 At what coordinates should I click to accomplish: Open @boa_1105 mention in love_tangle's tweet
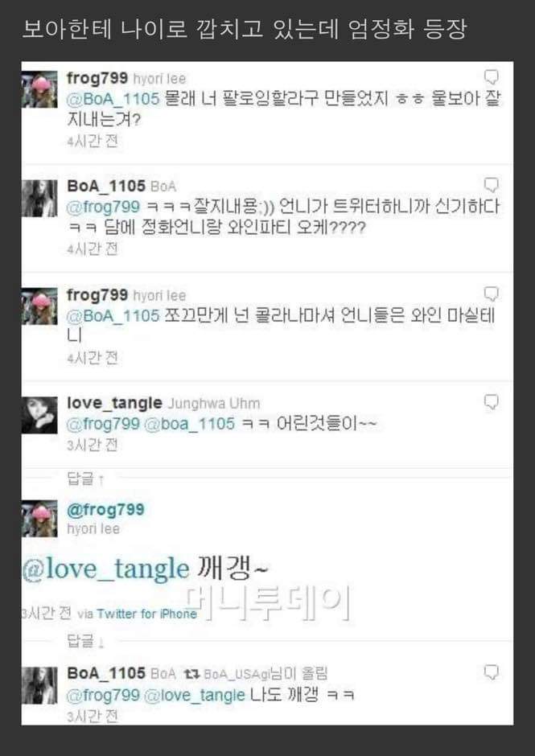[190, 424]
